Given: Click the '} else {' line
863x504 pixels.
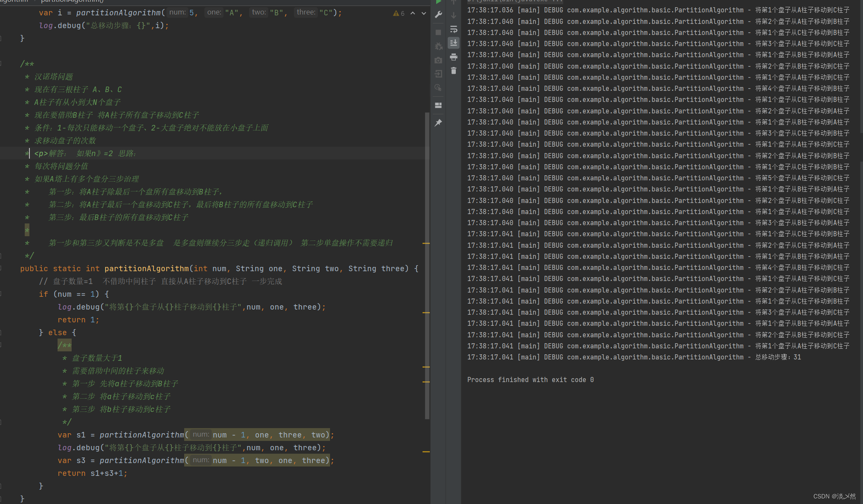Looking at the screenshot, I should click(58, 333).
